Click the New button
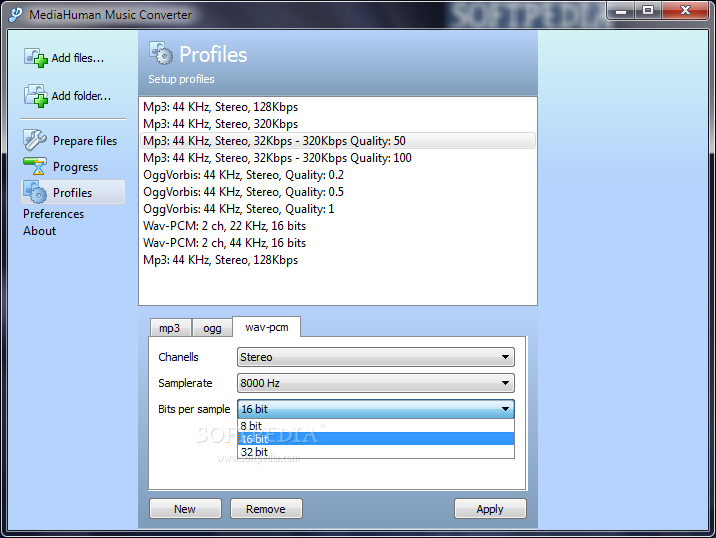The height and width of the screenshot is (538, 716). pyautogui.click(x=185, y=509)
